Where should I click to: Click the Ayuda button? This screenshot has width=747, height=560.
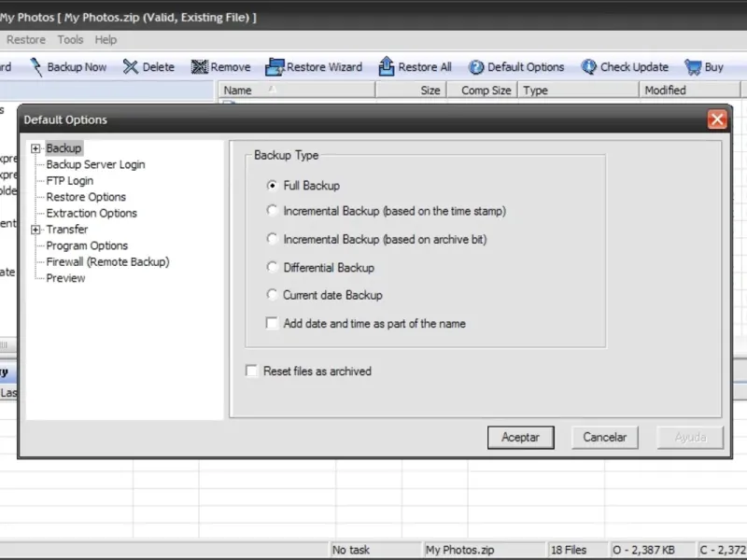tap(690, 437)
